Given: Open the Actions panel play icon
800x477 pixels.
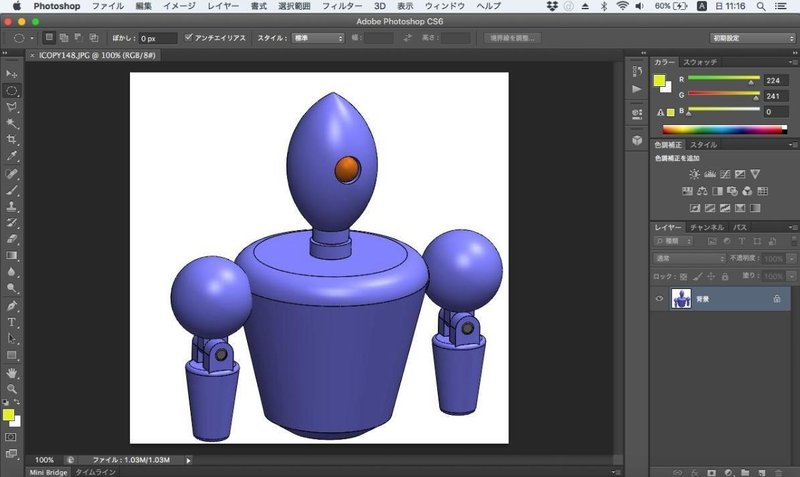Looking at the screenshot, I should (637, 89).
